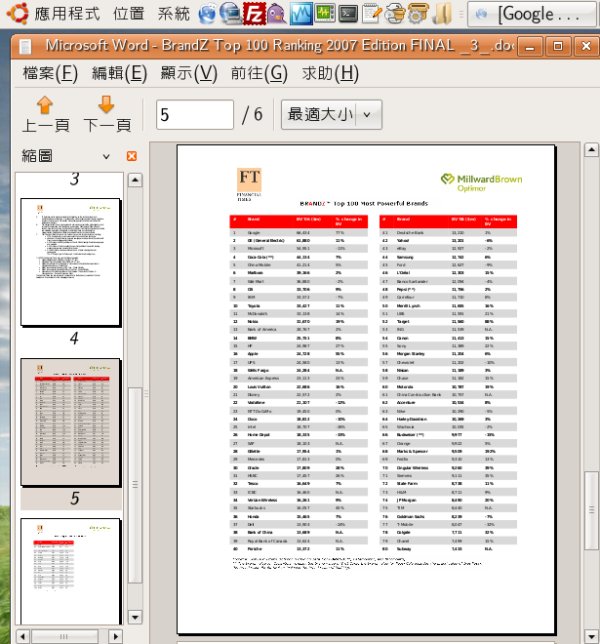Open the tan folder icon in panel
600x644 pixels.
coord(442,14)
